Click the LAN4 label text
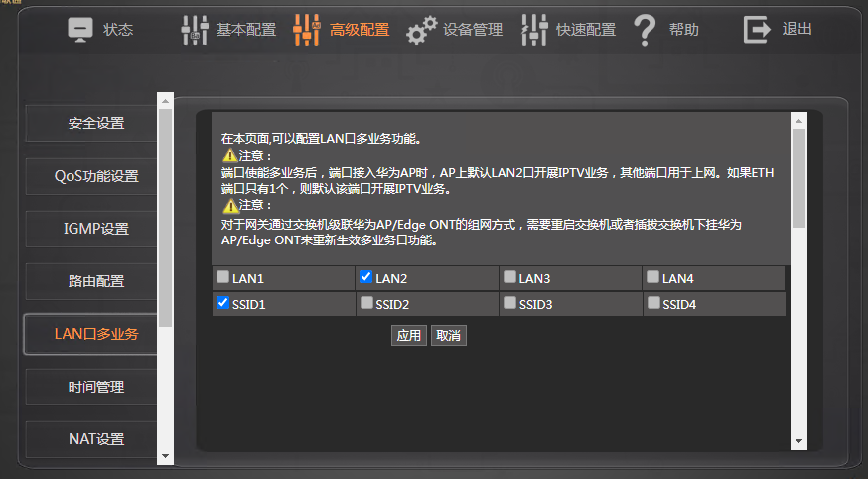This screenshot has width=868, height=479. [678, 278]
